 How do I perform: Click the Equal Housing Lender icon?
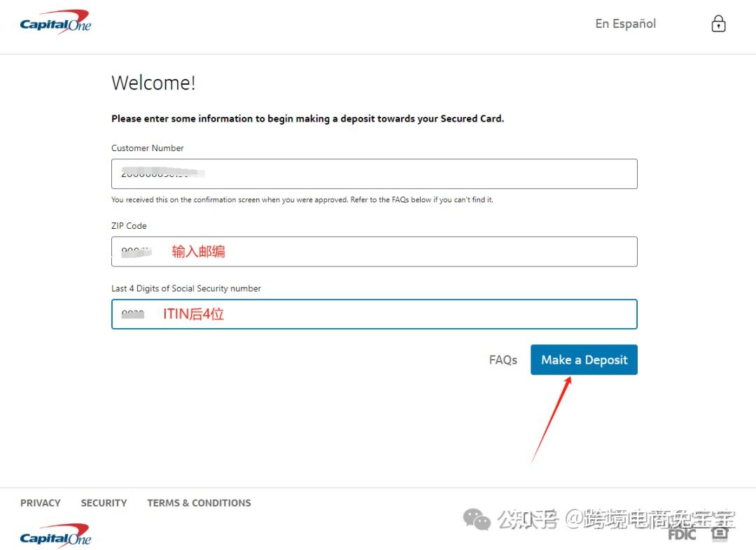coord(721,533)
